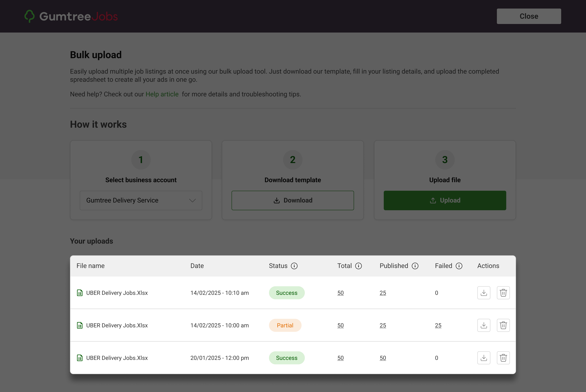Click the Close button

point(529,16)
